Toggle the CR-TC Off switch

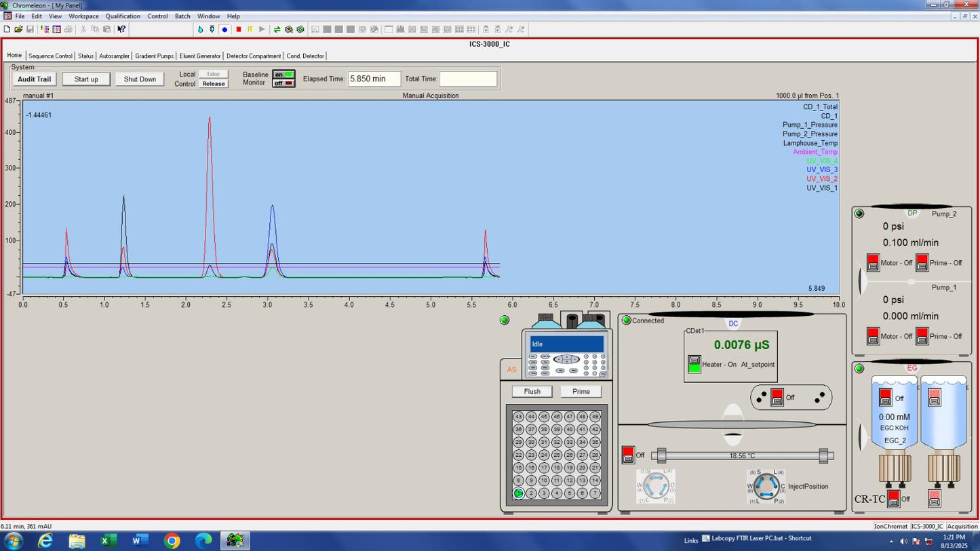pos(894,498)
